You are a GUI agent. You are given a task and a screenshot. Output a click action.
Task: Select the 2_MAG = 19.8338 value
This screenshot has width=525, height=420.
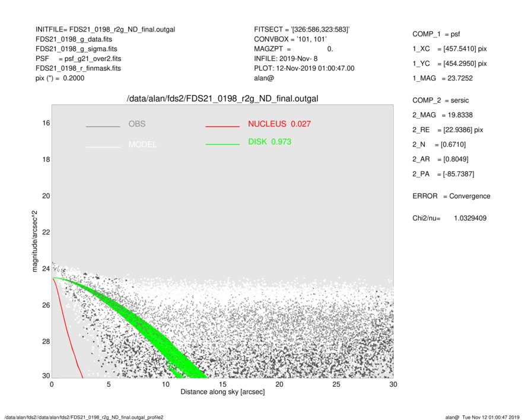[441, 115]
